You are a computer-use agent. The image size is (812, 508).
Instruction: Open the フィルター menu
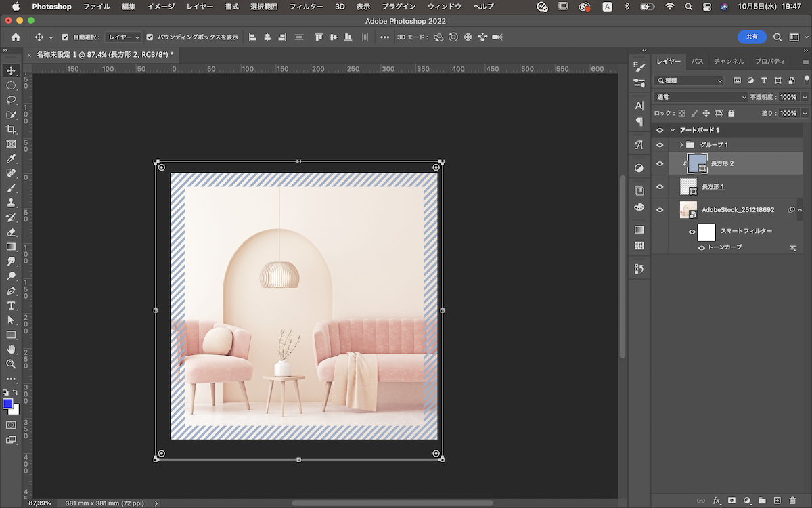click(x=306, y=6)
